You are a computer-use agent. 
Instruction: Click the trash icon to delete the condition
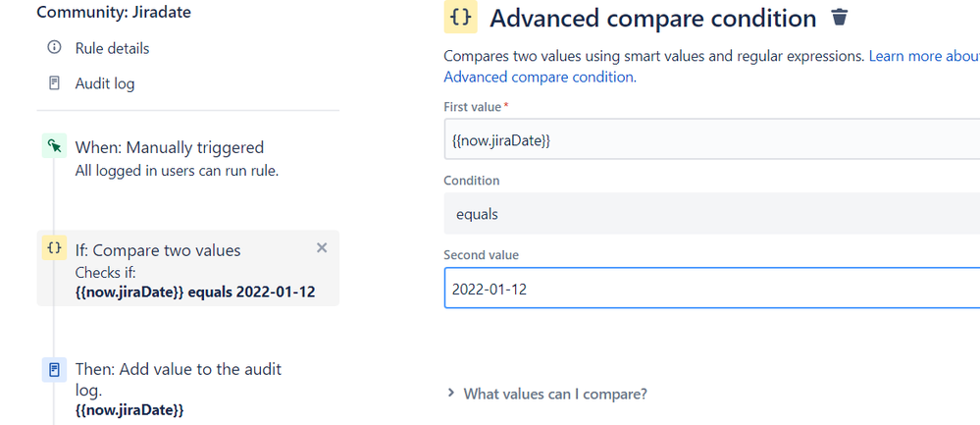click(x=839, y=18)
